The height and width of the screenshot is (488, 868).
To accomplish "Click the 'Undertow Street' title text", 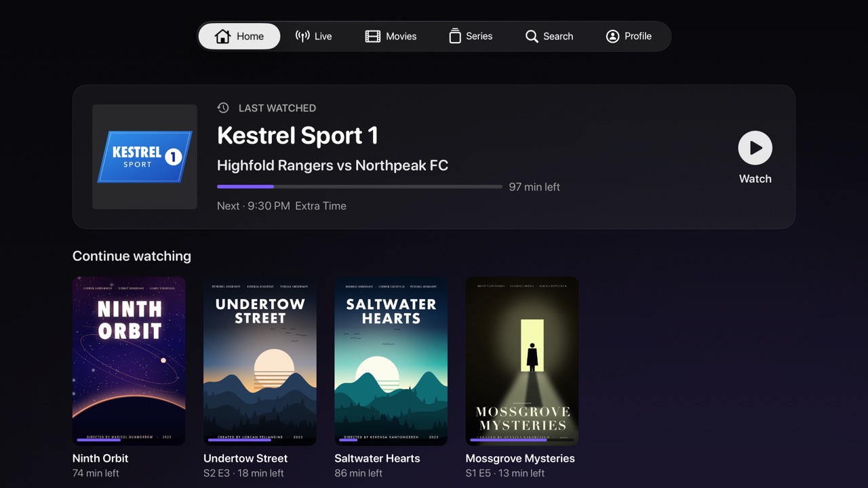I will [x=245, y=458].
